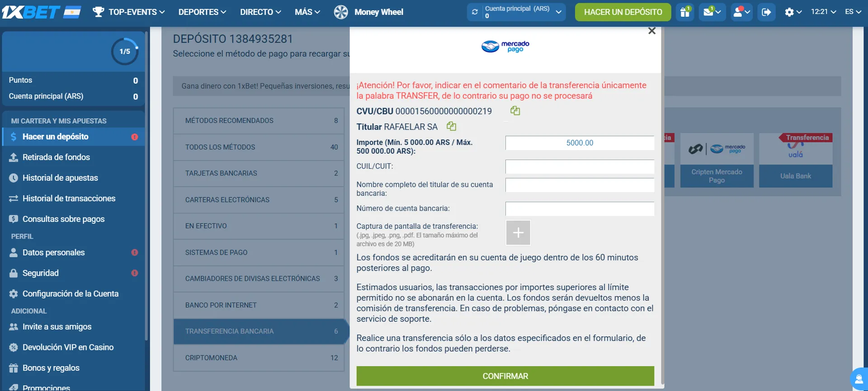
Task: Click the Retirada de fondos upload icon
Action: click(x=14, y=157)
